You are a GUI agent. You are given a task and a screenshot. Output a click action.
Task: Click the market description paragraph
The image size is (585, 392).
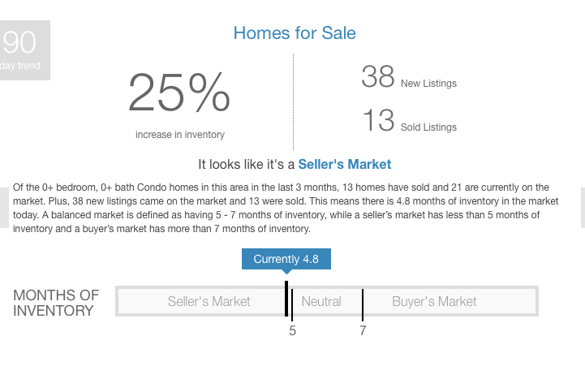pyautogui.click(x=286, y=208)
